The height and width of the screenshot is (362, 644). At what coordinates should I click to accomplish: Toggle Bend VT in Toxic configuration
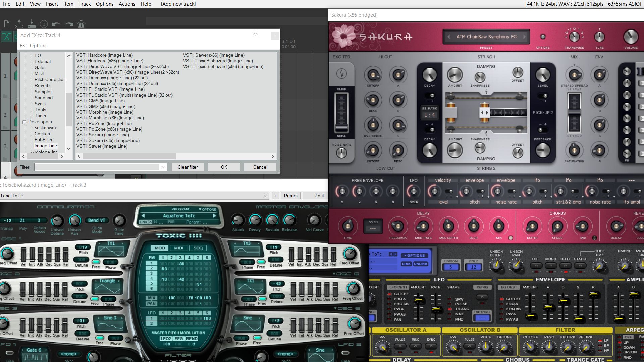point(97,220)
